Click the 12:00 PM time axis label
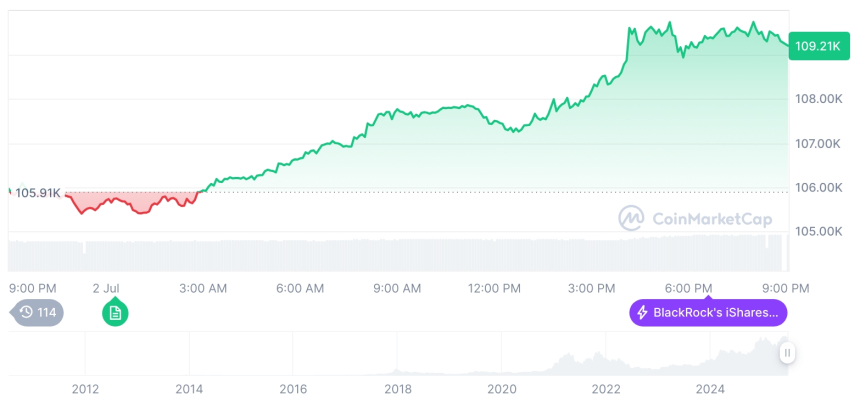860x401 pixels. (494, 288)
